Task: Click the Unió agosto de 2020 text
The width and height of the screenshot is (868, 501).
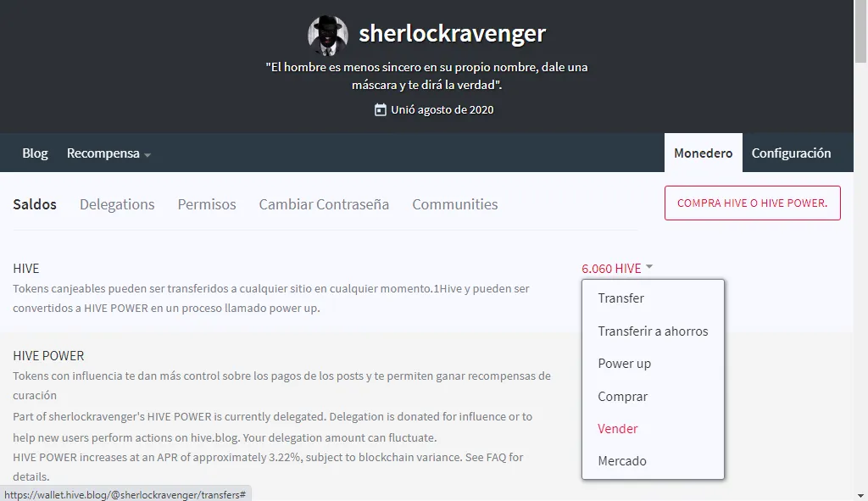Action: (442, 109)
